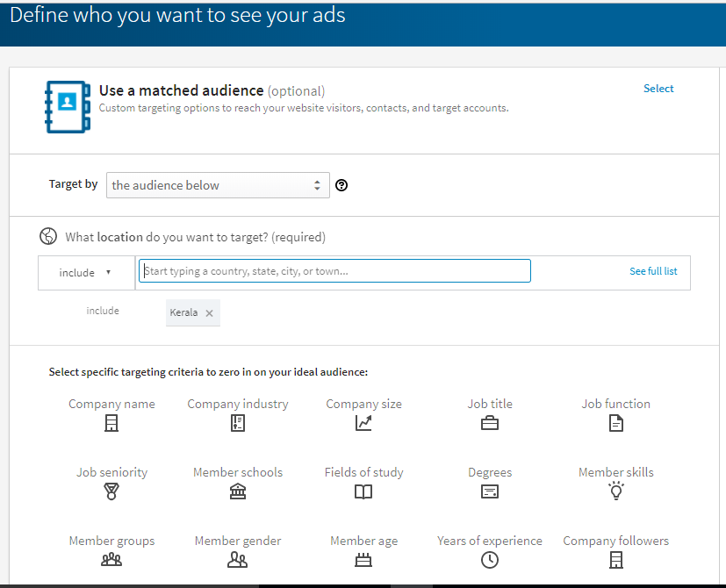Click the Member schools institution icon
Image resolution: width=726 pixels, height=588 pixels.
click(x=238, y=491)
